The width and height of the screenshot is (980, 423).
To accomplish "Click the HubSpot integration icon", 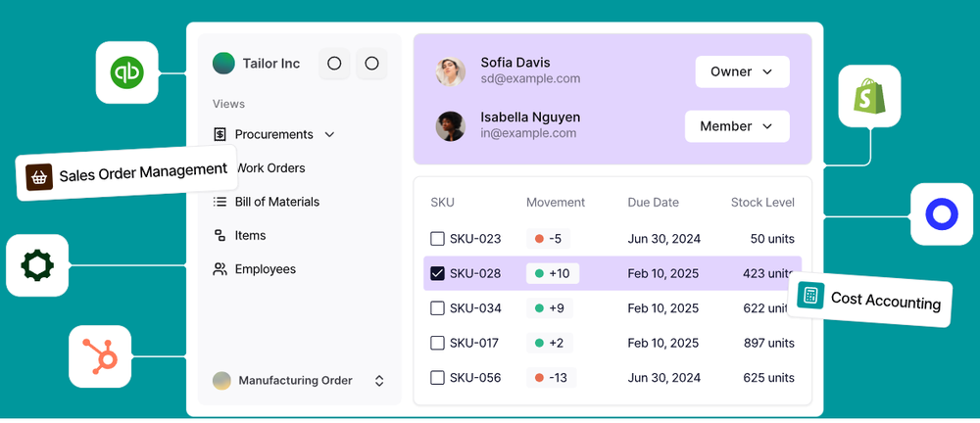I will pos(100,356).
